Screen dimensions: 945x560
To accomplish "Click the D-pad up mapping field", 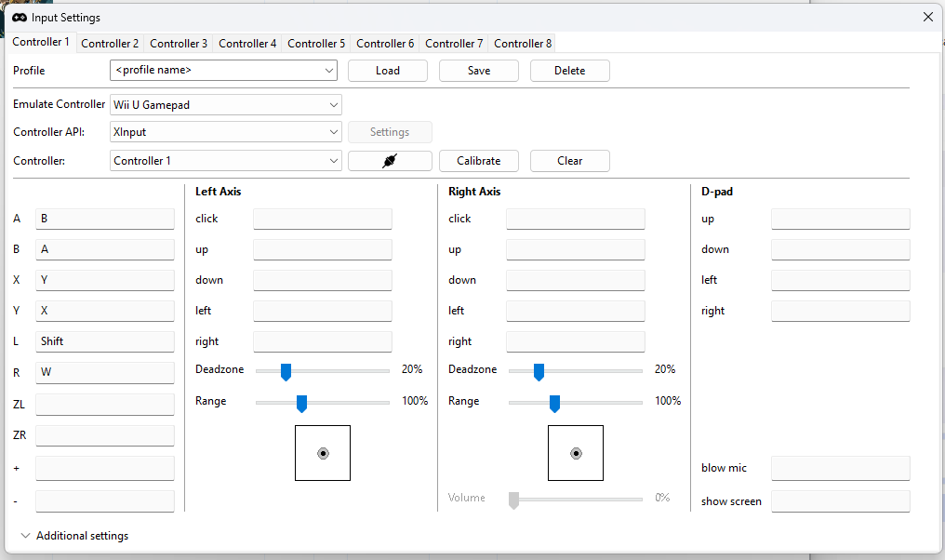I will point(841,219).
